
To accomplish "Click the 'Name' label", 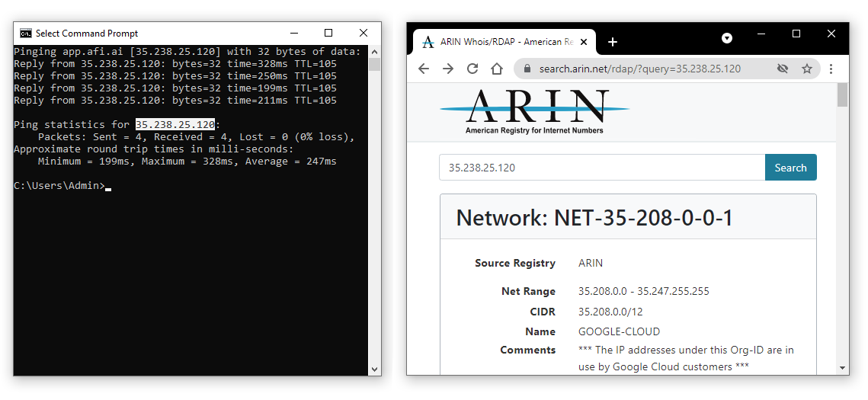I will 540,332.
